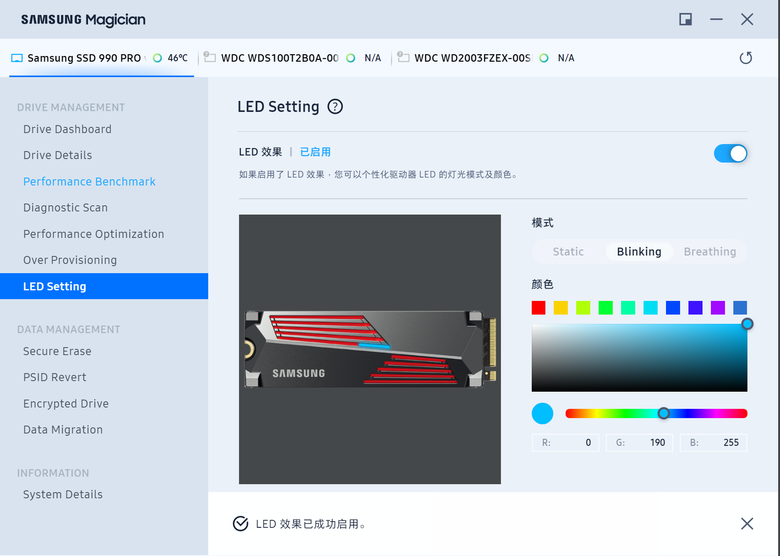The width and height of the screenshot is (780, 556).
Task: Pick the yellow color swatch
Action: tap(561, 307)
